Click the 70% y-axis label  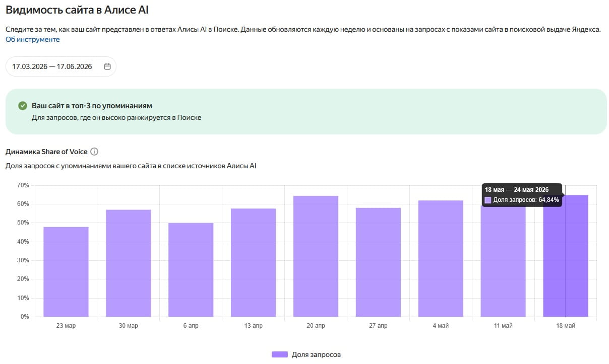pyautogui.click(x=23, y=185)
